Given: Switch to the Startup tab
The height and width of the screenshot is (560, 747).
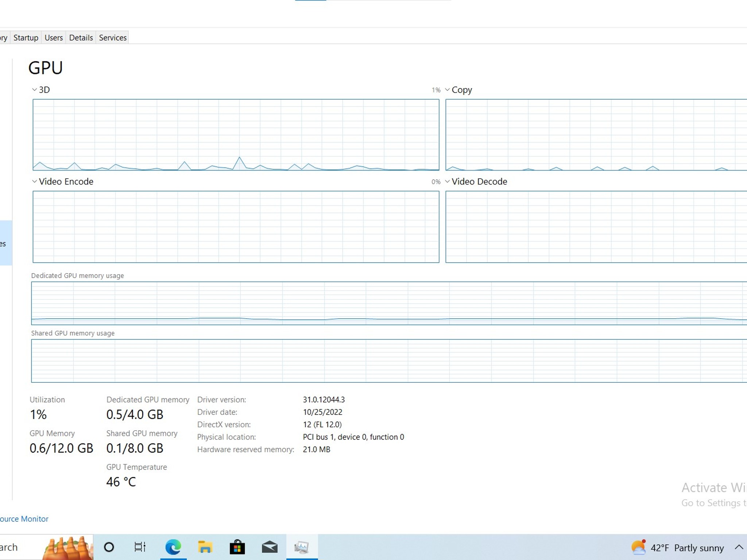Looking at the screenshot, I should (26, 38).
